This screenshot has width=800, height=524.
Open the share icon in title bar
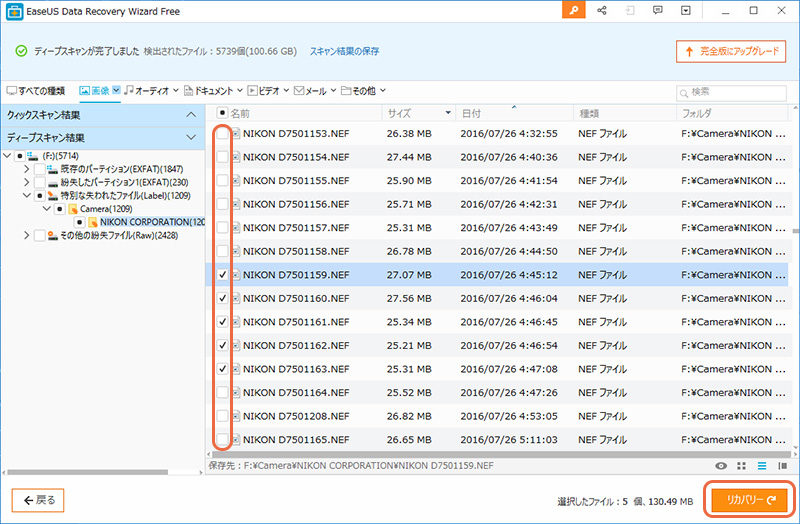click(602, 10)
